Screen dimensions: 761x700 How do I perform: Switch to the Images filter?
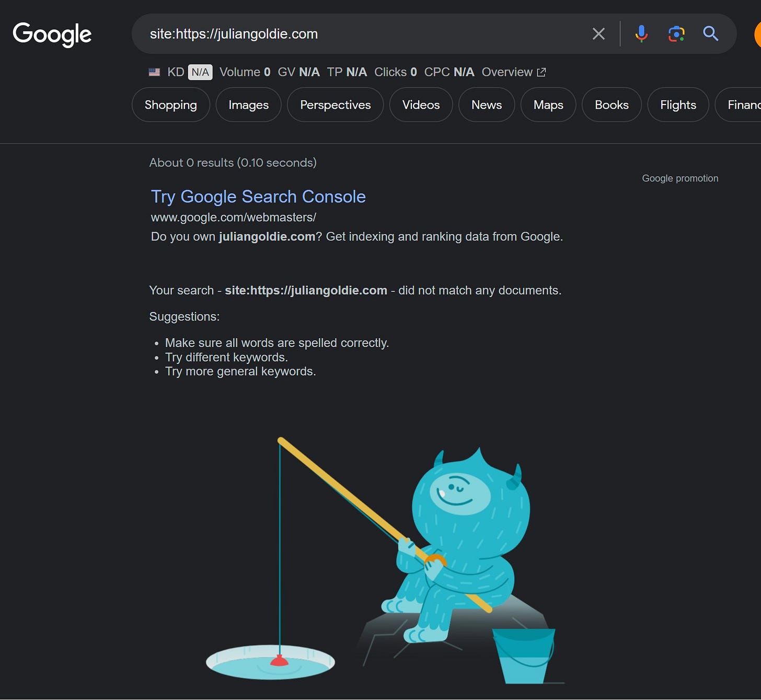249,105
